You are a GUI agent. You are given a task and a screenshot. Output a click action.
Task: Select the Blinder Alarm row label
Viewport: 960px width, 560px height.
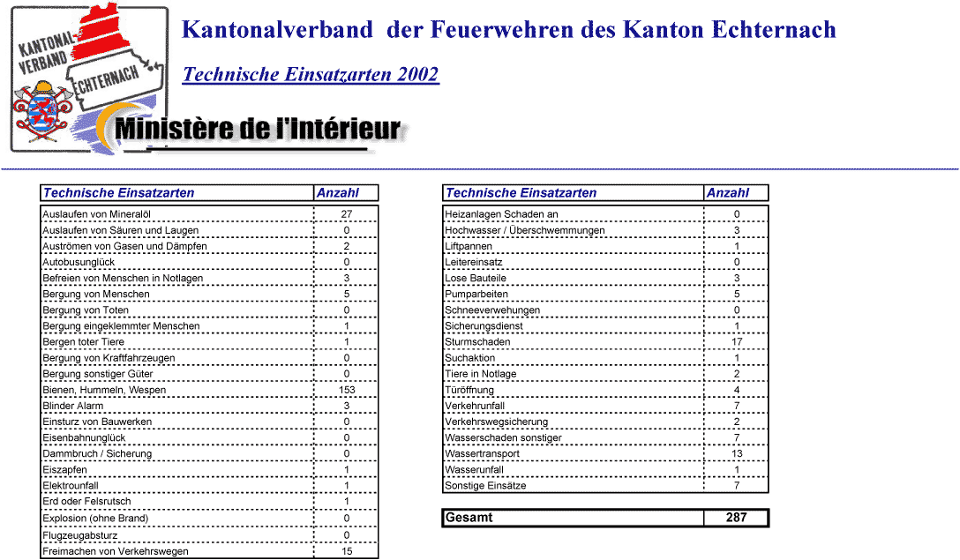pyautogui.click(x=73, y=406)
